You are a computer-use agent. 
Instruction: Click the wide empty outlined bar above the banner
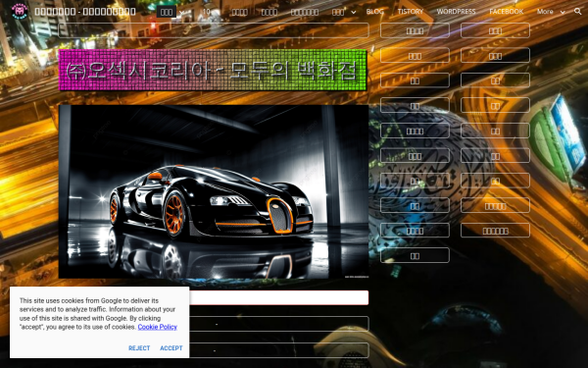click(x=214, y=30)
